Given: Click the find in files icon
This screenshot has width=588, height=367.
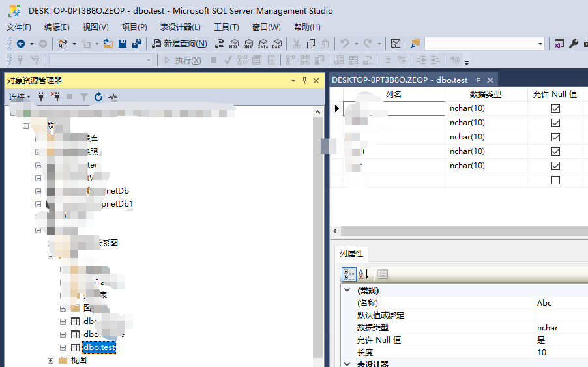Looking at the screenshot, I should pyautogui.click(x=415, y=44).
